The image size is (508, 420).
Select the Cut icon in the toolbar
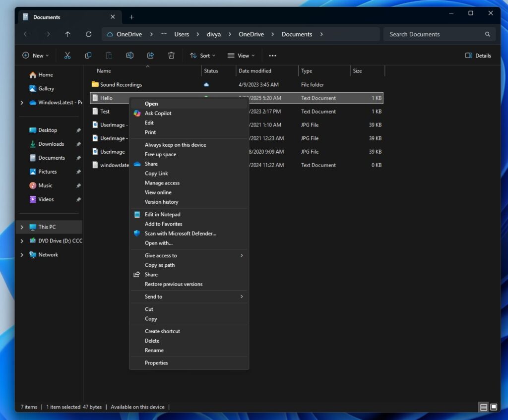click(x=68, y=56)
